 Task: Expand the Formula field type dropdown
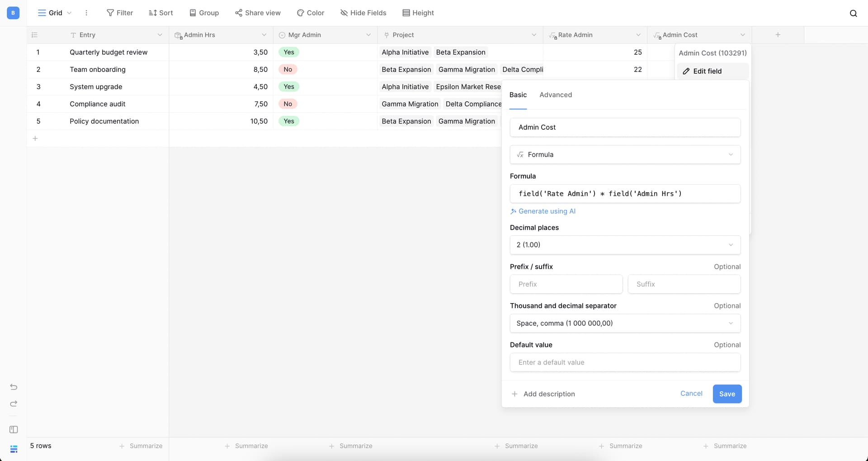point(625,154)
